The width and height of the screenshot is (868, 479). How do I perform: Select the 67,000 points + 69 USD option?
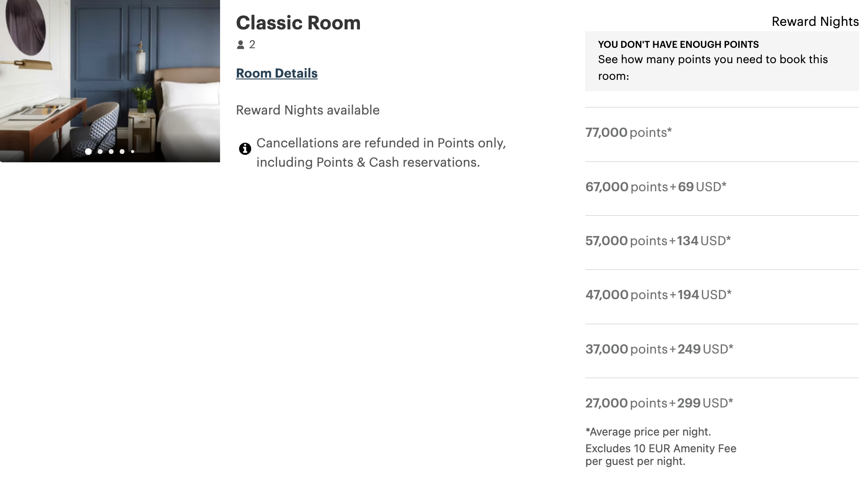coord(656,187)
